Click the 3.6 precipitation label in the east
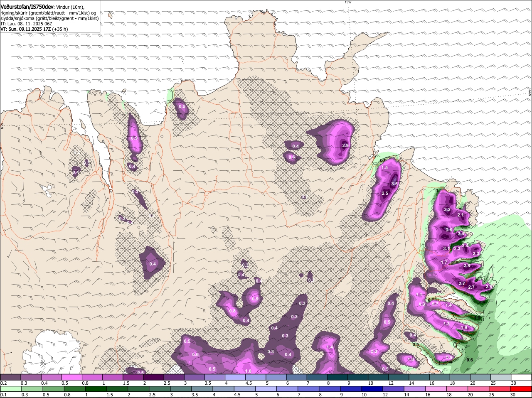This screenshot has width=532, height=398. (448, 230)
